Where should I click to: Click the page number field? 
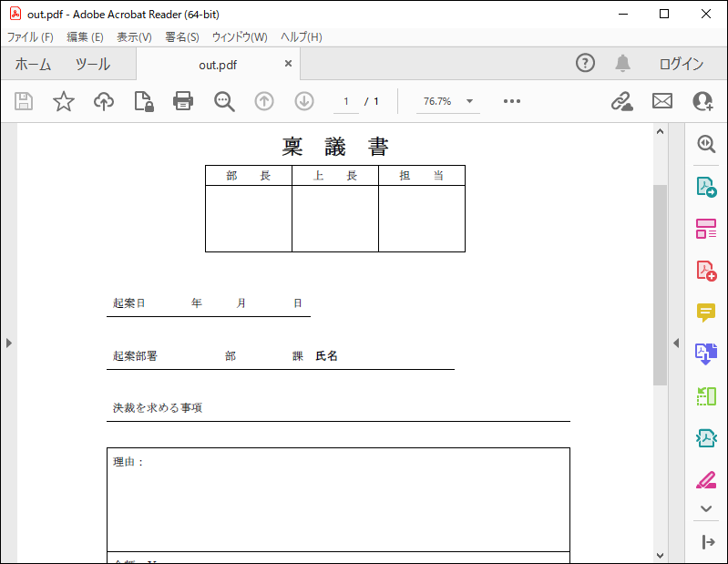tap(346, 101)
